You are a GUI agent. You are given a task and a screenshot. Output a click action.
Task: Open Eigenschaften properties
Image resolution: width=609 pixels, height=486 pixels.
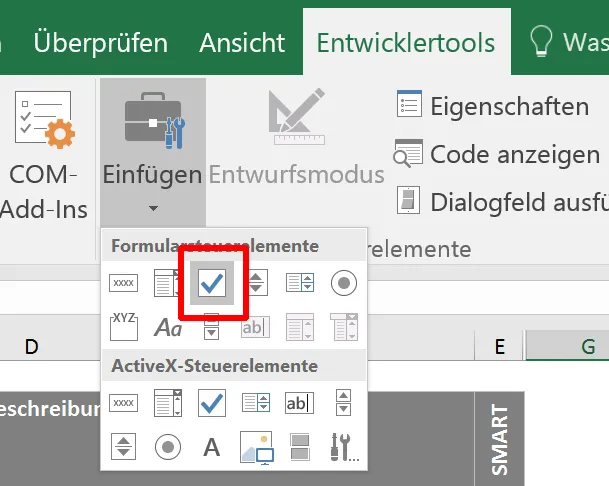492,106
